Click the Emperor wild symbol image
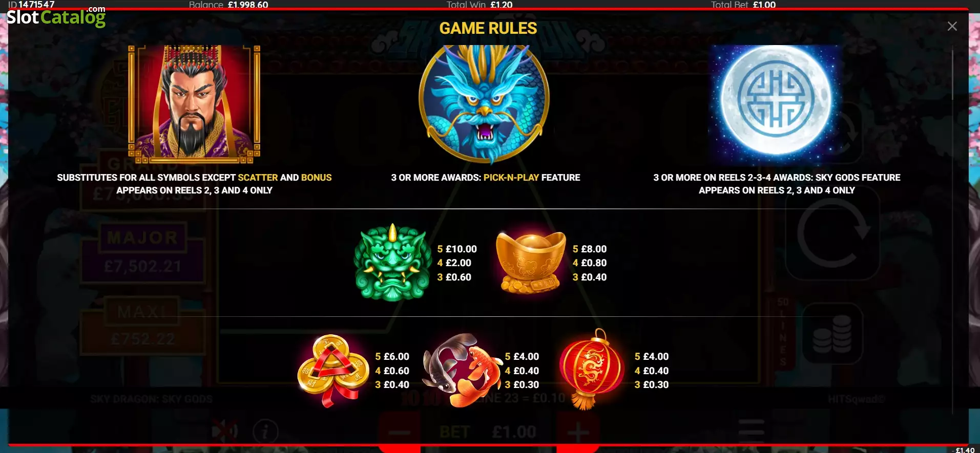980x453 pixels. 194,104
